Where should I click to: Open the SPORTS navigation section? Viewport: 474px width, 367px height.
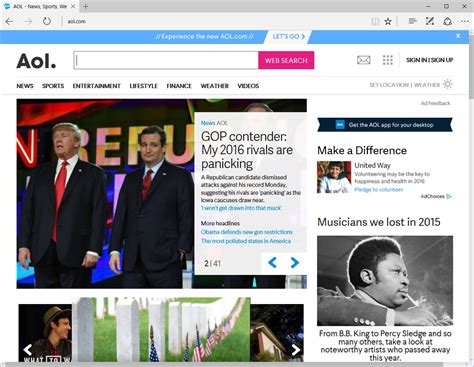coord(53,86)
